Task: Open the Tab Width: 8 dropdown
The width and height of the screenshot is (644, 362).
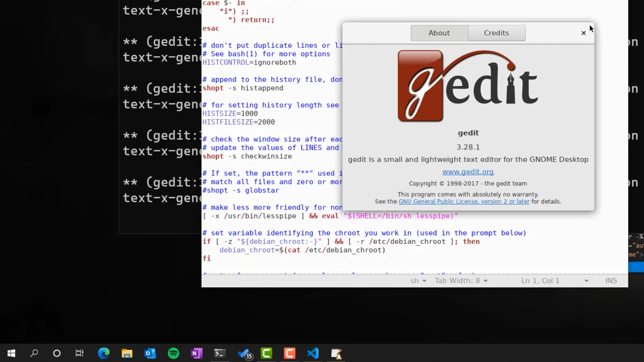Action: (461, 281)
